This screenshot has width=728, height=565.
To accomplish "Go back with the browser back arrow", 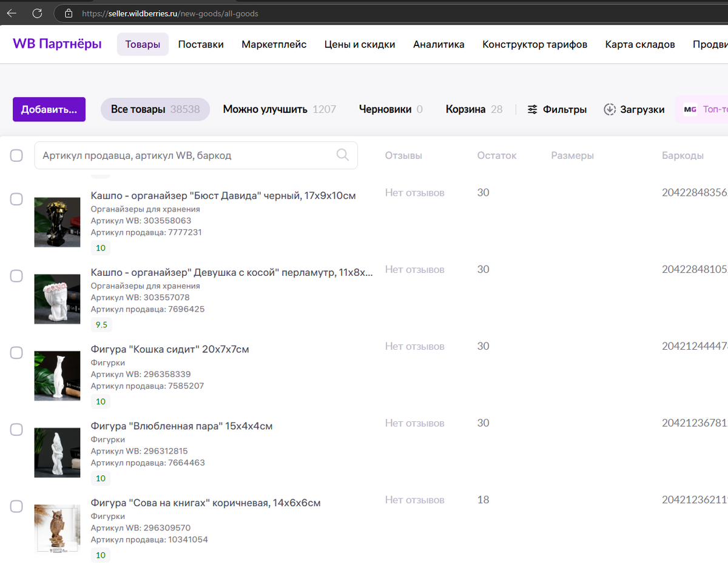I will point(12,13).
